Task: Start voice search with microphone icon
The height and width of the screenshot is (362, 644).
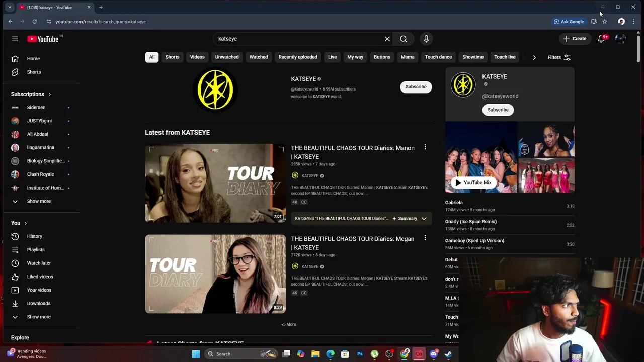Action: pyautogui.click(x=426, y=39)
